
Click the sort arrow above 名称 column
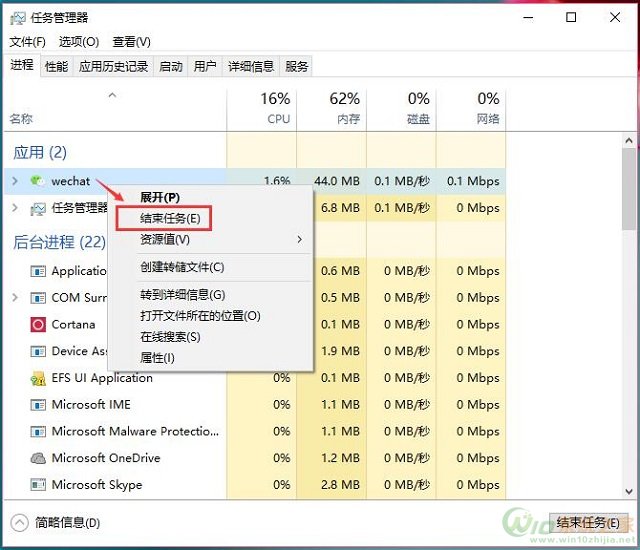point(112,95)
